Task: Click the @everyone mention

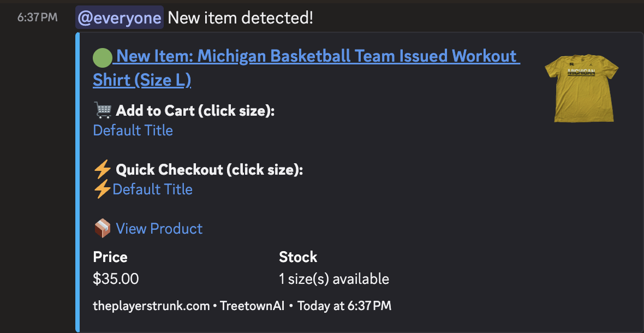Action: click(120, 18)
